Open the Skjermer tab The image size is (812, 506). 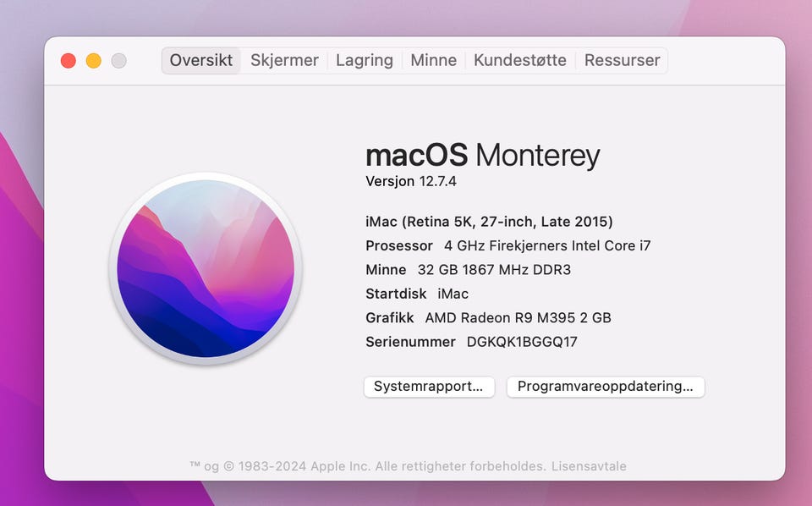(x=284, y=61)
